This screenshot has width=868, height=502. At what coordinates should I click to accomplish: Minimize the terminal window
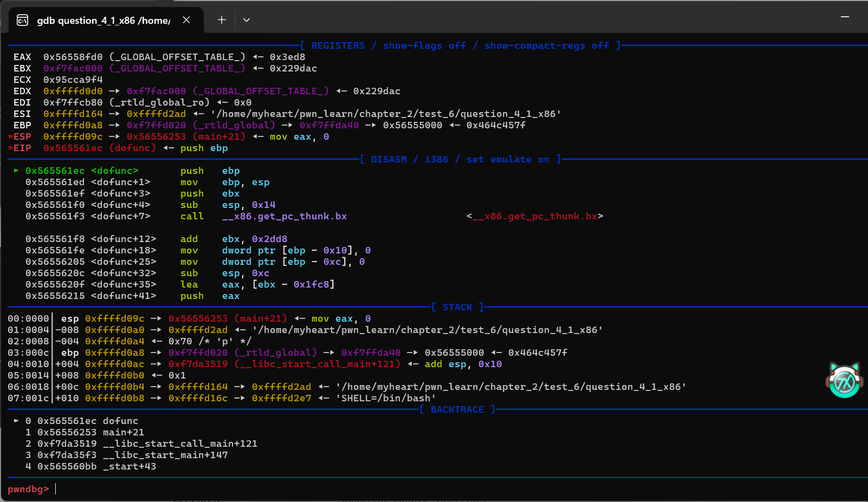(845, 17)
